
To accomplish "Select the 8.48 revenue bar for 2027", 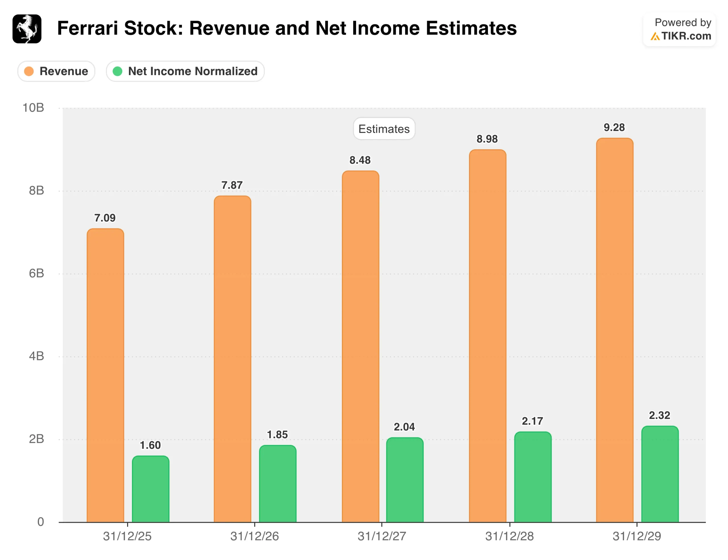I will [x=360, y=347].
